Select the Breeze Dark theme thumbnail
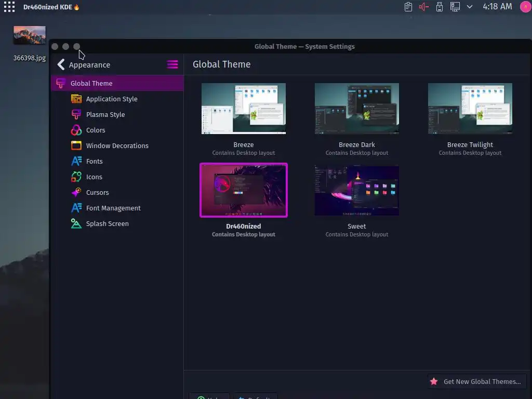The width and height of the screenshot is (532, 399). 356,109
